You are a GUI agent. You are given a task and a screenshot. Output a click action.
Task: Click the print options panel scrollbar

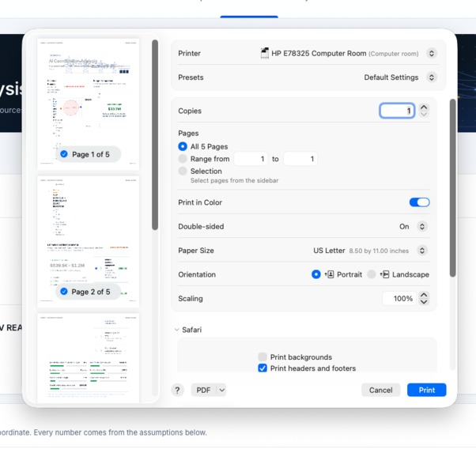[x=452, y=187]
